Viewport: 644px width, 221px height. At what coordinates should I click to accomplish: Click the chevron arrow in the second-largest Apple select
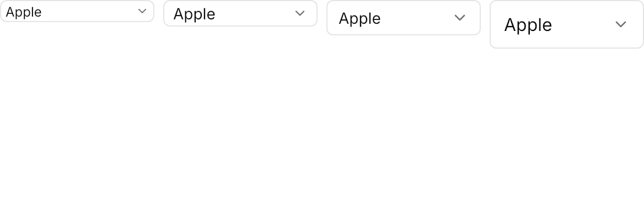click(x=460, y=18)
